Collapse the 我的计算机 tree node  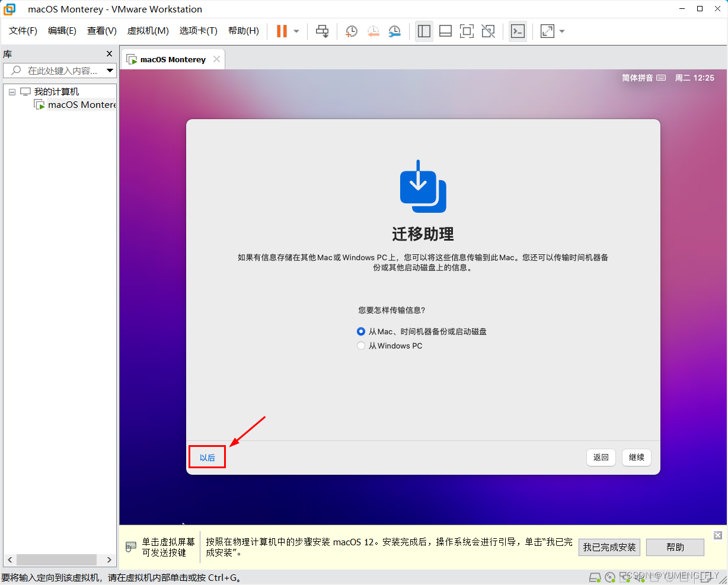(12, 92)
